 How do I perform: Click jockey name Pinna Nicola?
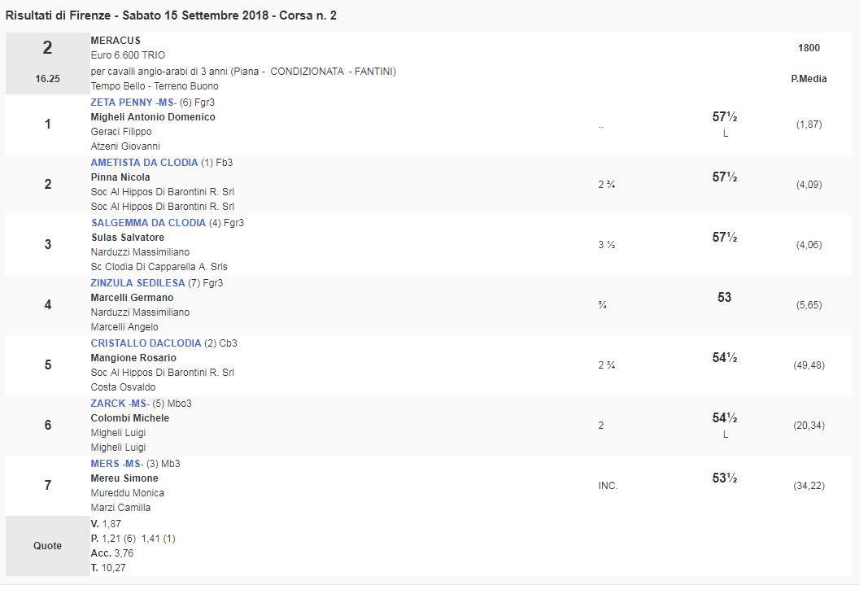[x=120, y=177]
